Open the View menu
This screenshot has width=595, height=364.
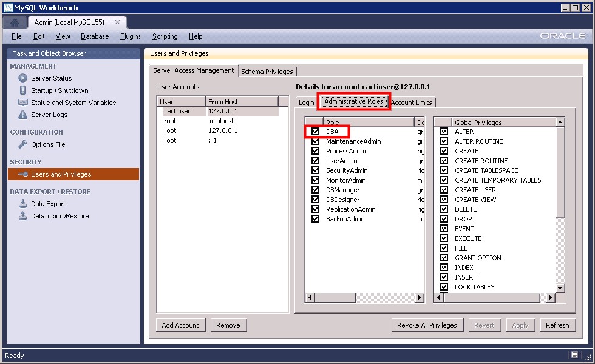[63, 36]
